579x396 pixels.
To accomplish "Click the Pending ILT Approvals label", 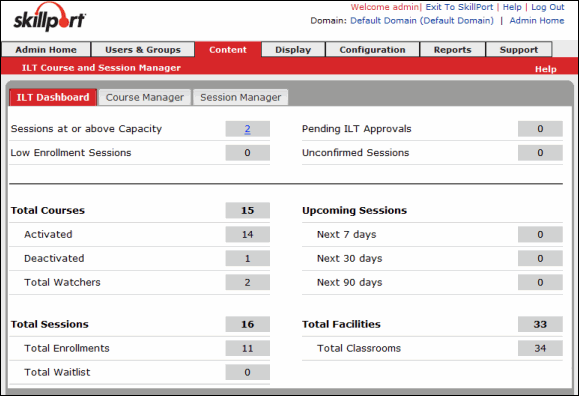I will [x=357, y=129].
